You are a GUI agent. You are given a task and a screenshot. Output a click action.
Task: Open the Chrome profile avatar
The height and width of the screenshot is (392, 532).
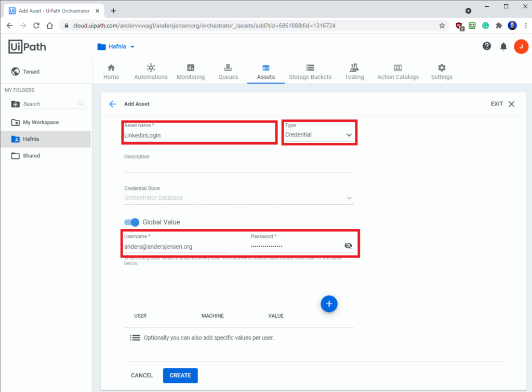[x=512, y=25]
